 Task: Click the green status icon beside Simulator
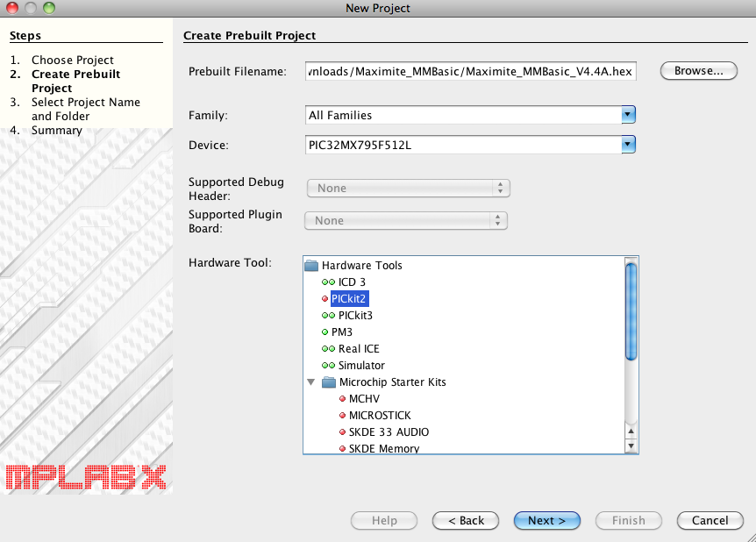tap(328, 366)
